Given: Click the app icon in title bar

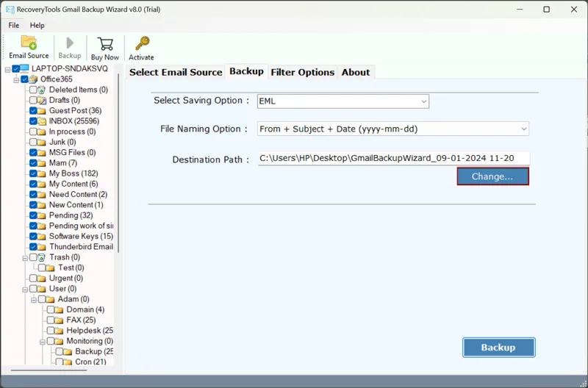Looking at the screenshot, I should [x=10, y=10].
